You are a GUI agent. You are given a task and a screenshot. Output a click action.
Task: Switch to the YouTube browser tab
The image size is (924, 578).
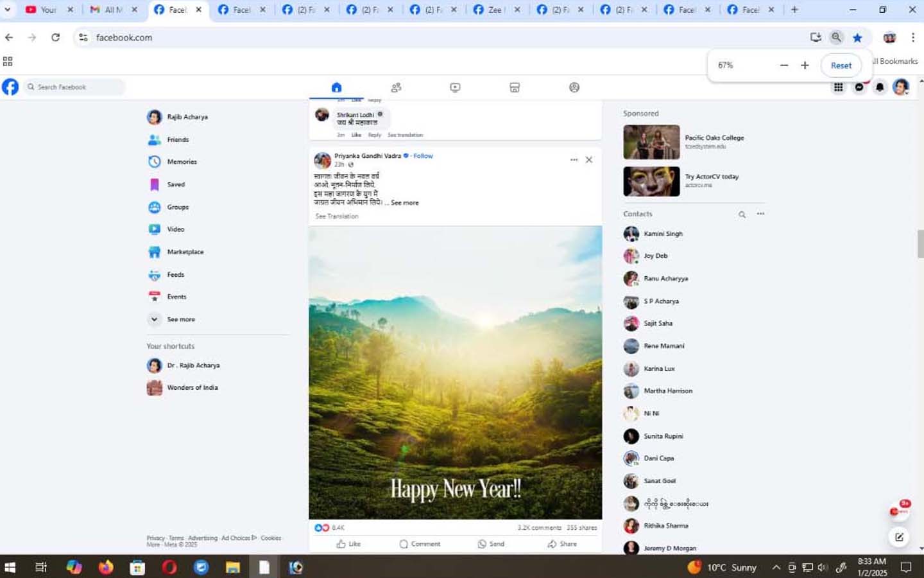(x=49, y=10)
